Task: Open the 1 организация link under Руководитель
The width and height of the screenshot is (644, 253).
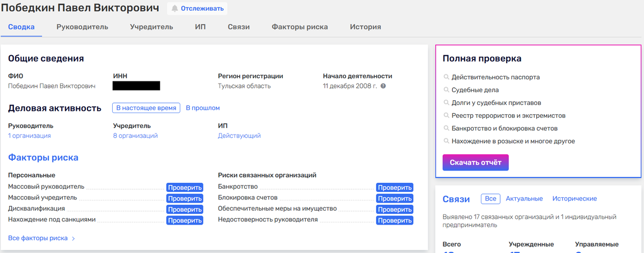Action: pos(30,136)
